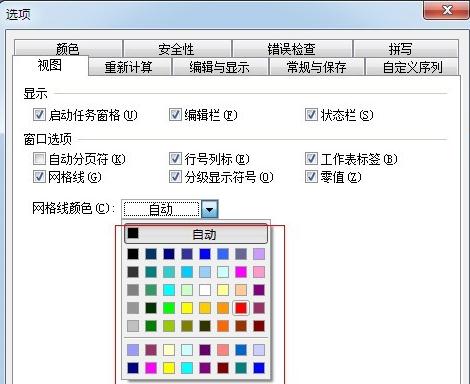
Task: Uncheck the 编辑栏 option
Action: tap(175, 115)
